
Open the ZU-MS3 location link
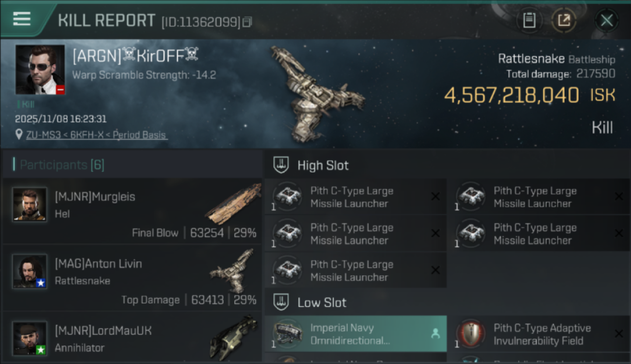(97, 135)
